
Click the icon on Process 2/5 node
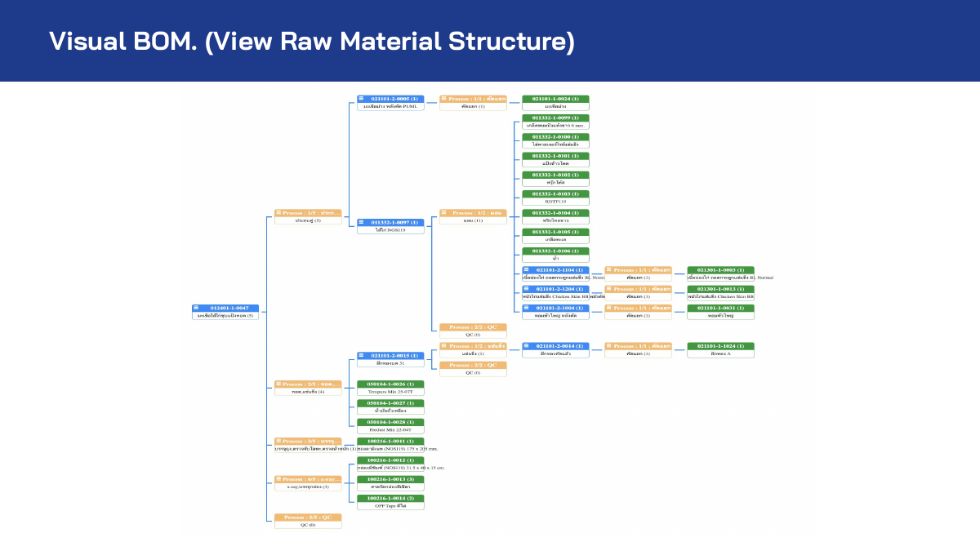click(278, 384)
